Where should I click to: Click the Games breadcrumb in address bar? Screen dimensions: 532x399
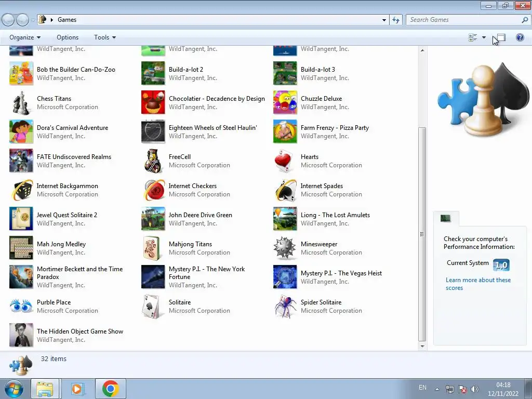coord(67,20)
